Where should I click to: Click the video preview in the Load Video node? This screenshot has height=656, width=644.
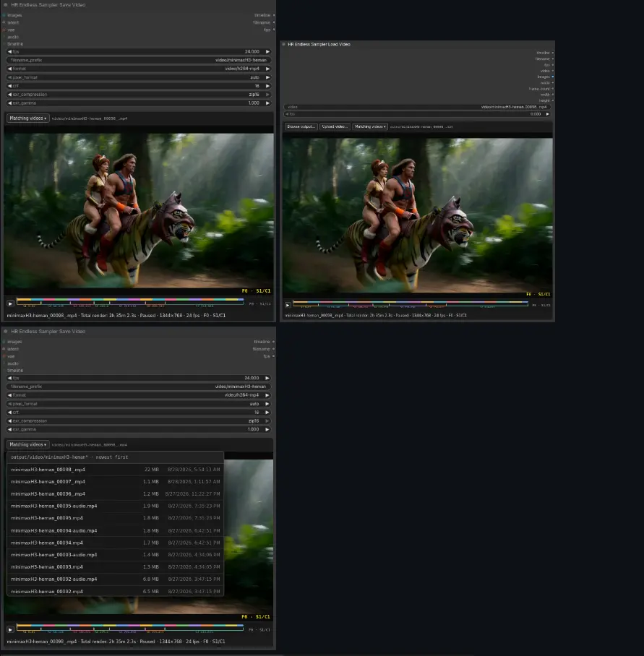click(x=418, y=215)
